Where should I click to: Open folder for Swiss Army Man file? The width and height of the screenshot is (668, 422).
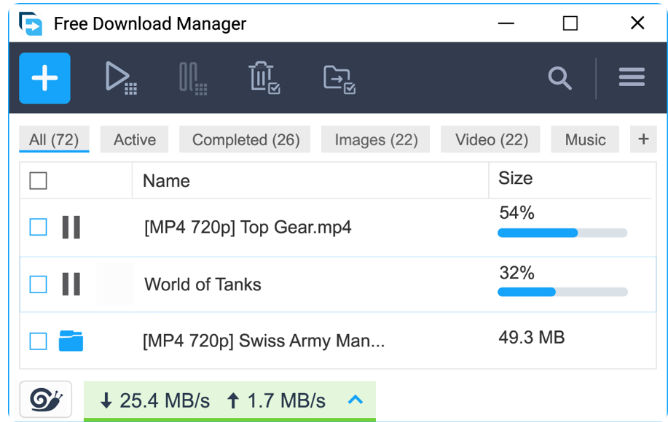click(x=71, y=341)
